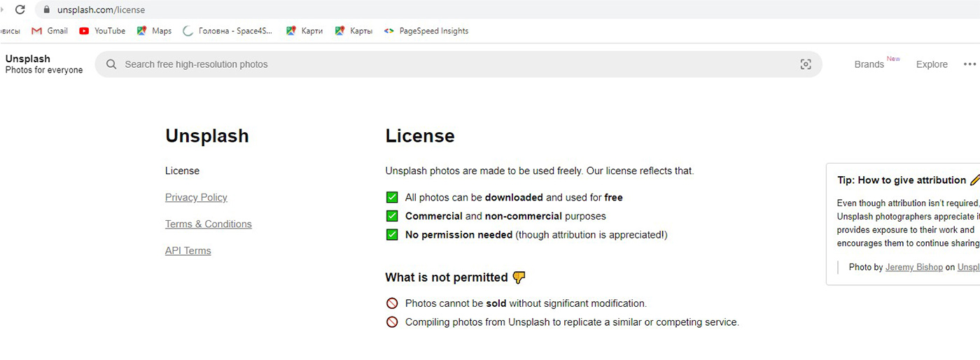Open the Brands menu item
This screenshot has height=360, width=980.
869,64
